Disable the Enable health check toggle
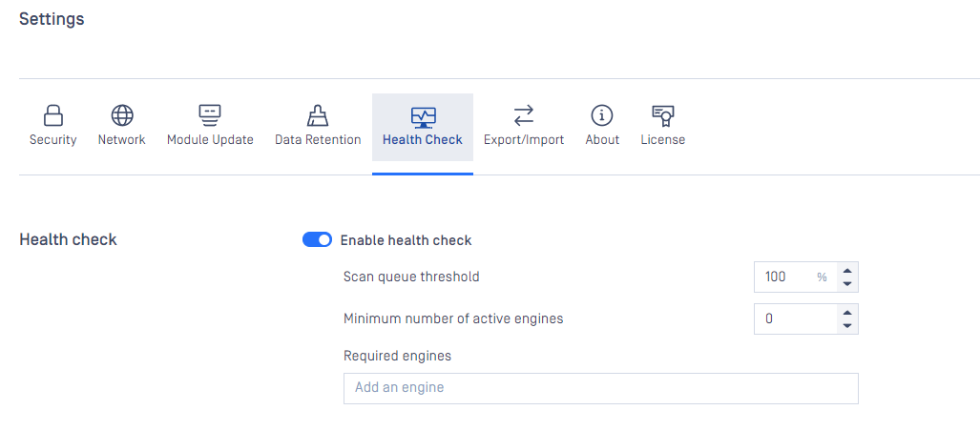This screenshot has height=431, width=980. click(x=317, y=240)
